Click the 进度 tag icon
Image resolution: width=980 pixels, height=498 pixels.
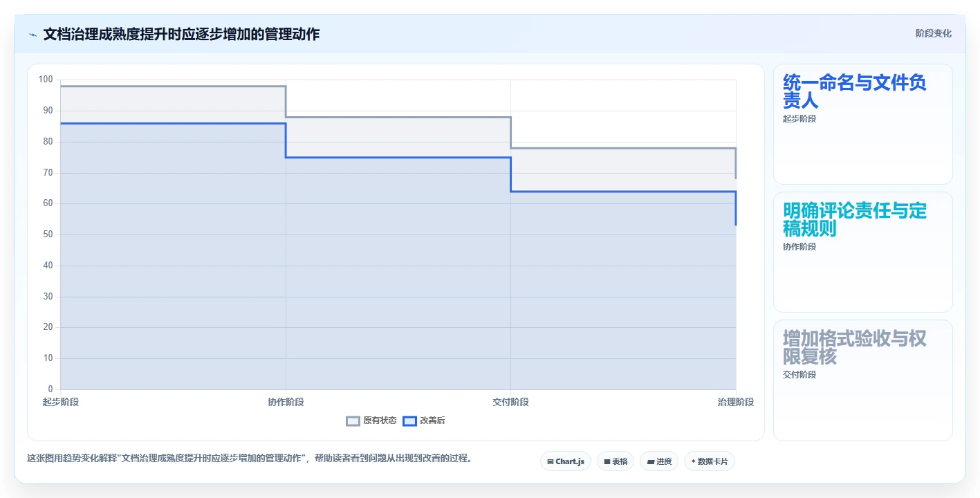[650, 461]
